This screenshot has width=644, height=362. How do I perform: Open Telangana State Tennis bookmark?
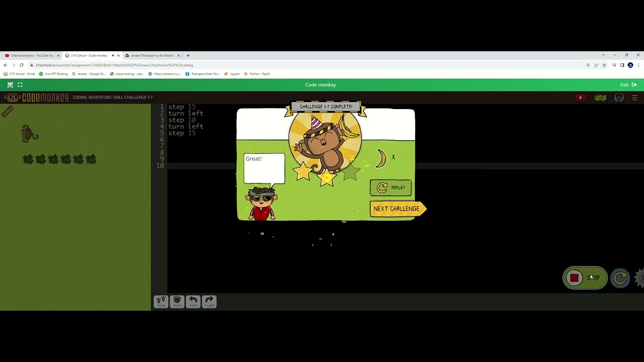coord(203,74)
